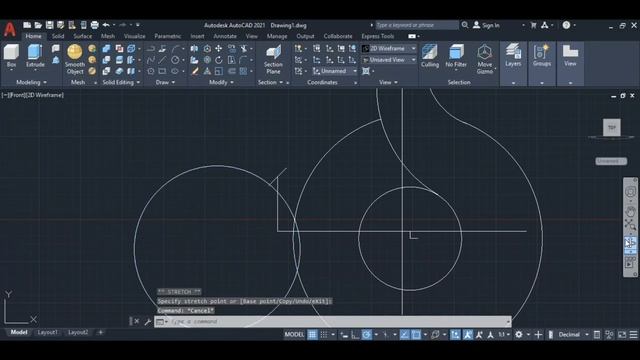
Task: Click the customize wrench icon beside command line
Action: tap(147, 322)
